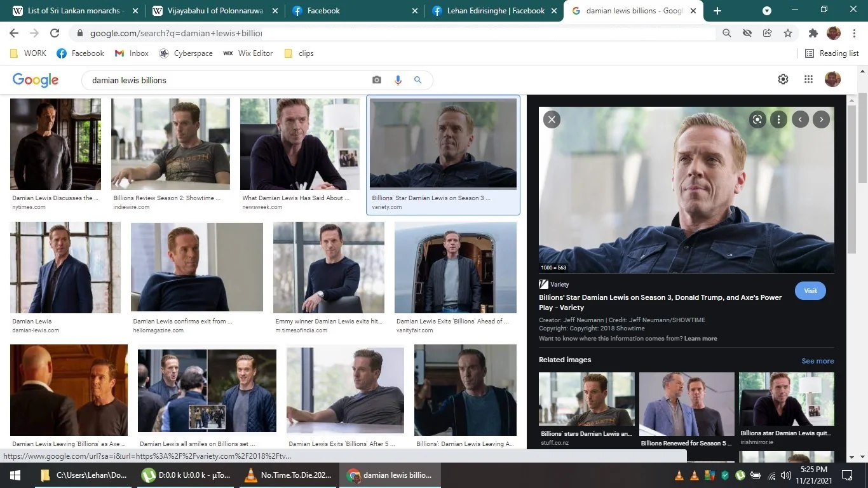Open the Chrome extensions puzzle menu
Viewport: 868px width, 488px height.
coord(813,33)
